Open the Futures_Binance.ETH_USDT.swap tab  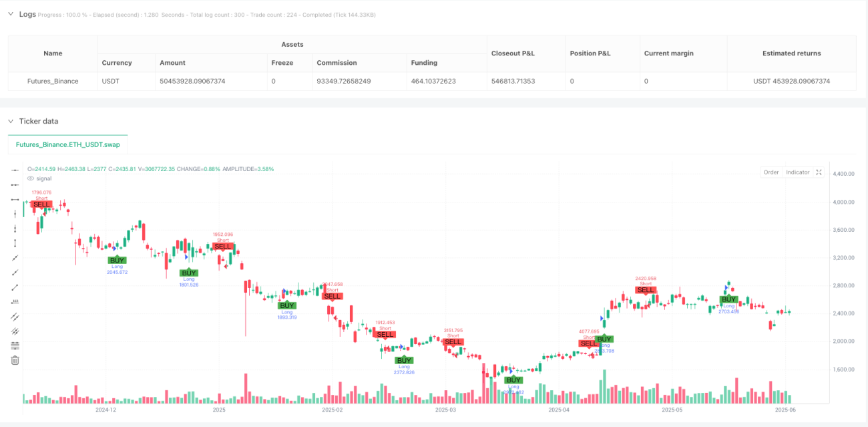pos(67,144)
